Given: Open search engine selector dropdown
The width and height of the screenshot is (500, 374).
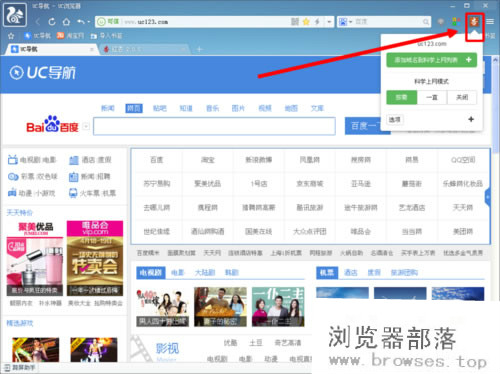Looking at the screenshot, I should tap(346, 22).
